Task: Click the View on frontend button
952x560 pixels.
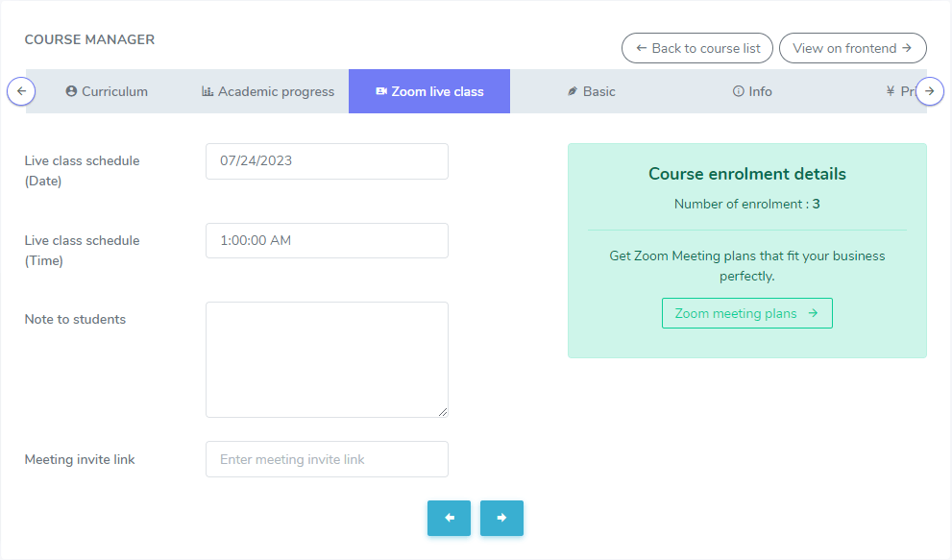Action: point(852,48)
